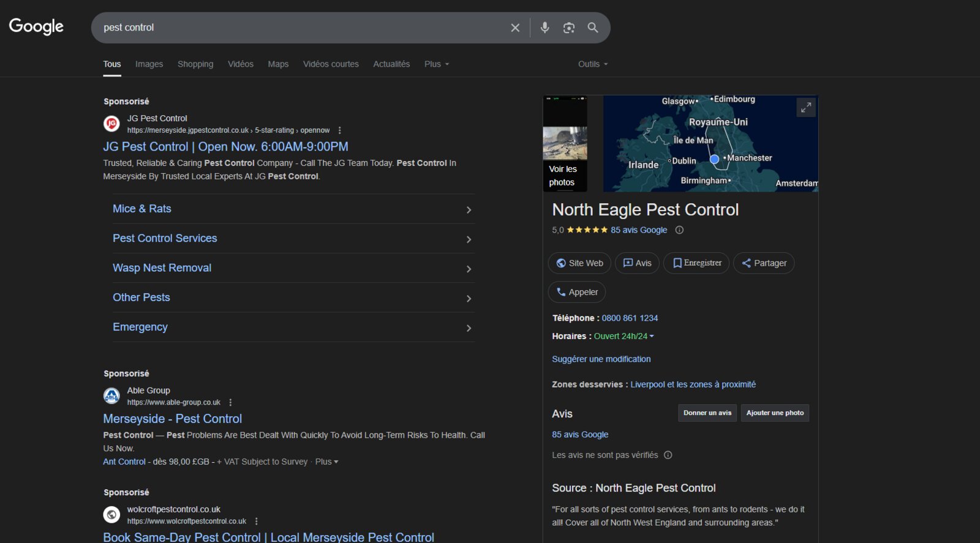Click Suggérer une modification link
Viewport: 980px width, 543px height.
[601, 359]
